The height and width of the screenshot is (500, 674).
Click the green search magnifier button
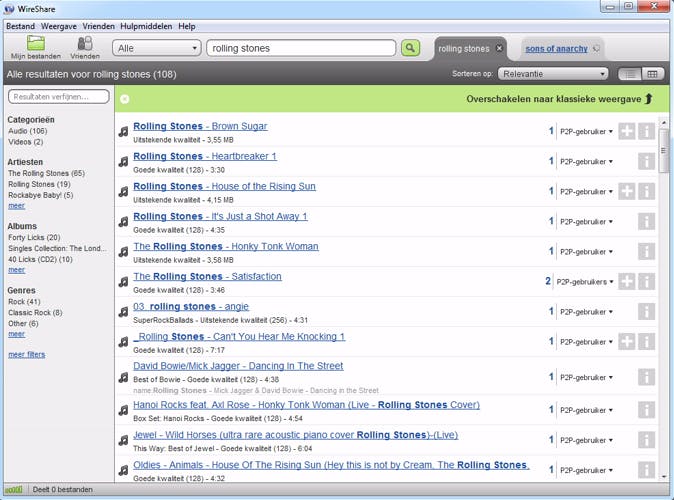410,48
